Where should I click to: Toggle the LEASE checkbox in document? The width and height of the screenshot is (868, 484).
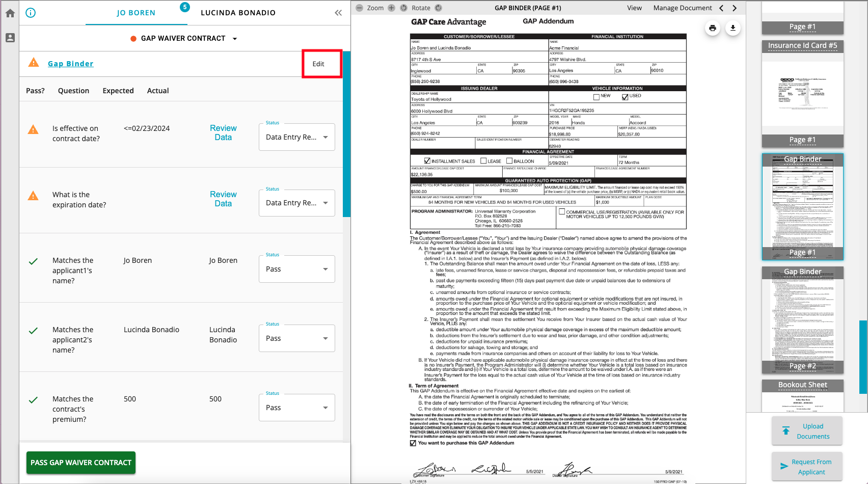(483, 161)
